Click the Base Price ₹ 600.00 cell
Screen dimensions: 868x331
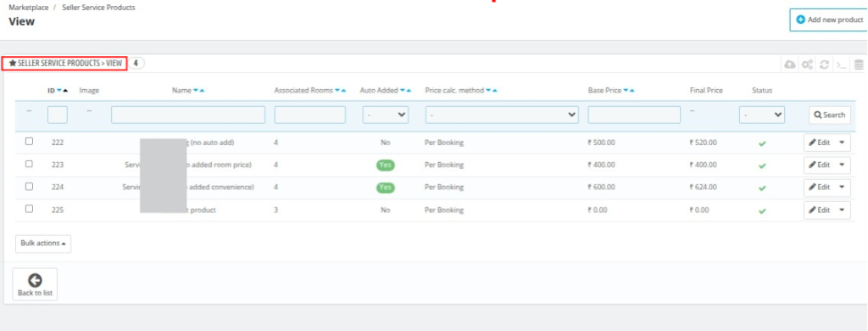601,188
